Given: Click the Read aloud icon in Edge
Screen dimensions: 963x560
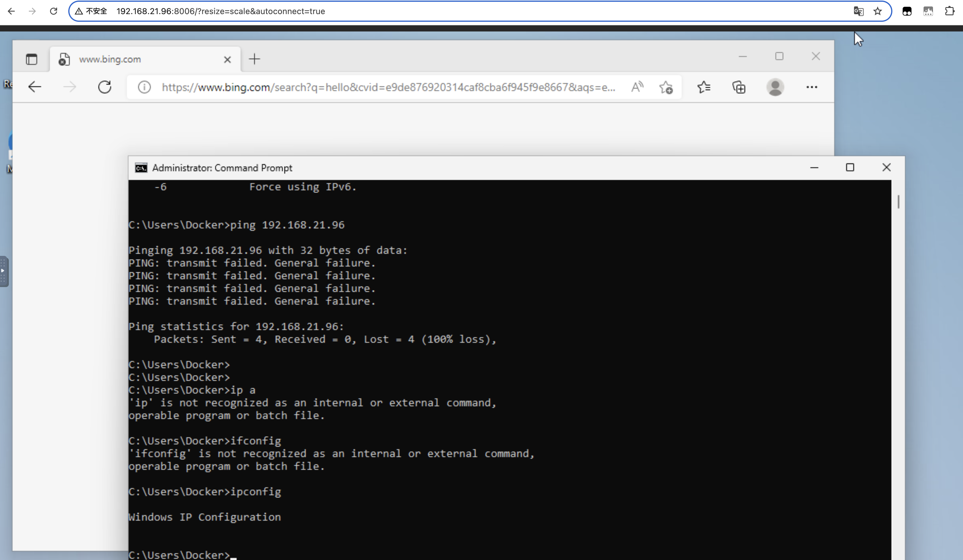Looking at the screenshot, I should (x=637, y=87).
